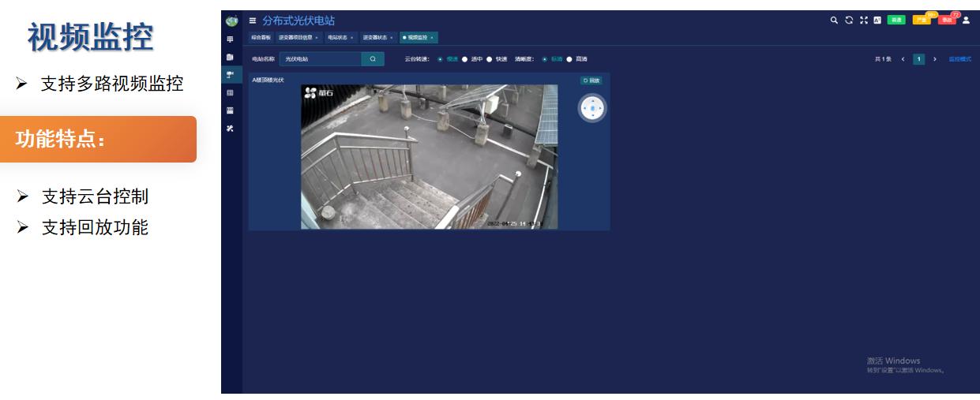Open the tools wrench sidebar icon
Viewport: 980px width, 400px height.
230,129
